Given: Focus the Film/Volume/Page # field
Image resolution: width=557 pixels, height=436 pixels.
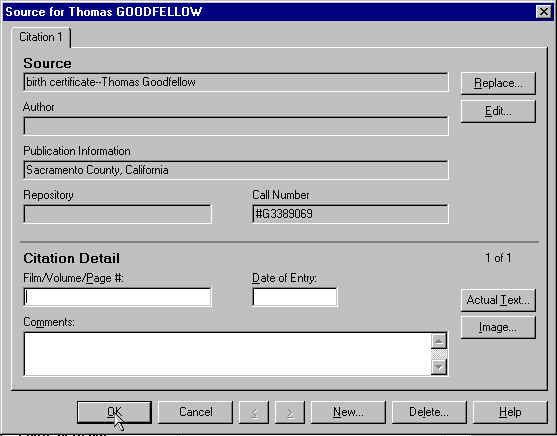Looking at the screenshot, I should (118, 297).
